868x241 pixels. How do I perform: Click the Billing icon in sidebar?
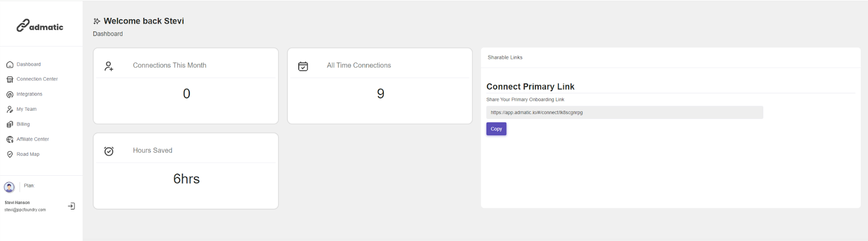tap(10, 124)
